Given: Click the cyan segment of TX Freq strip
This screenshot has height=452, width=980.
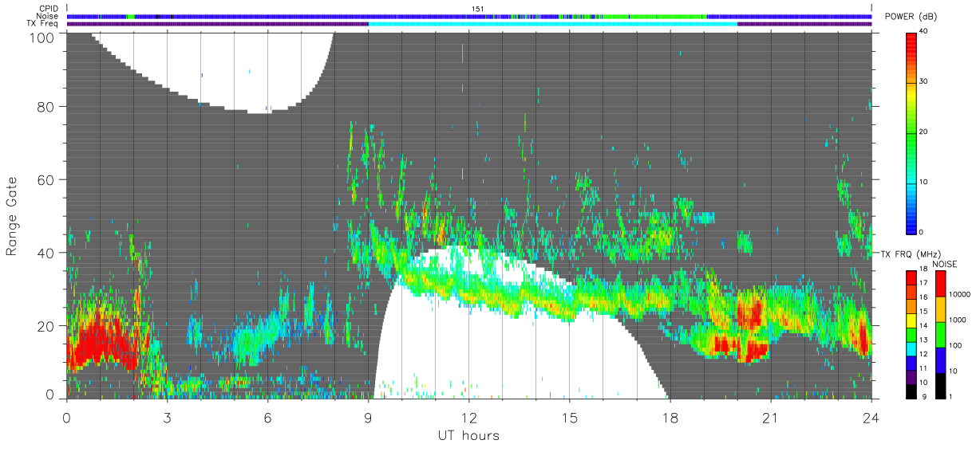Looking at the screenshot, I should click(x=553, y=24).
